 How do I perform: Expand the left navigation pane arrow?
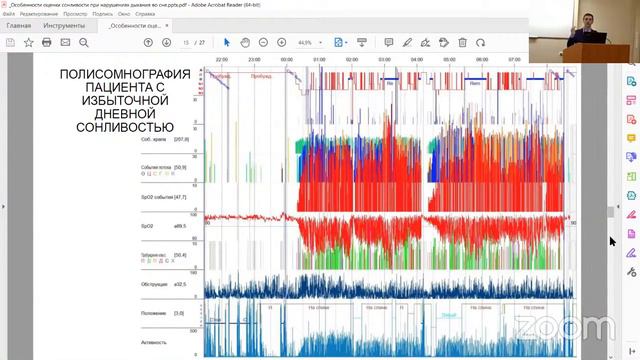(x=3, y=207)
